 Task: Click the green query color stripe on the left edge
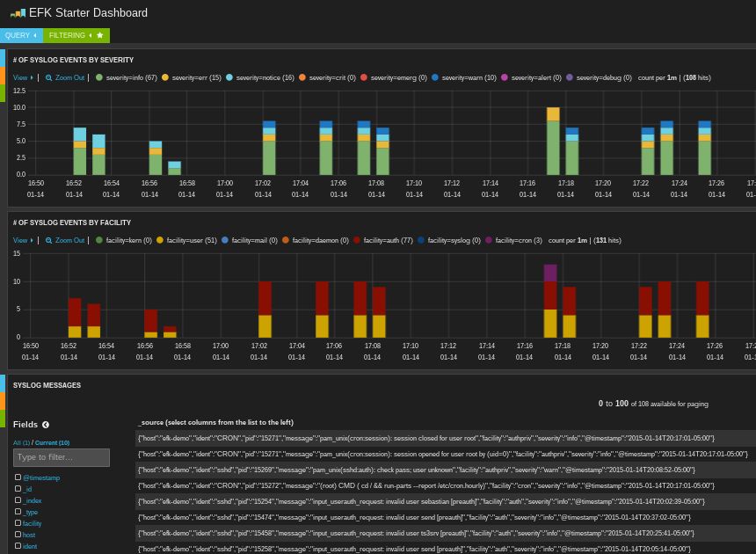pyautogui.click(x=3, y=418)
